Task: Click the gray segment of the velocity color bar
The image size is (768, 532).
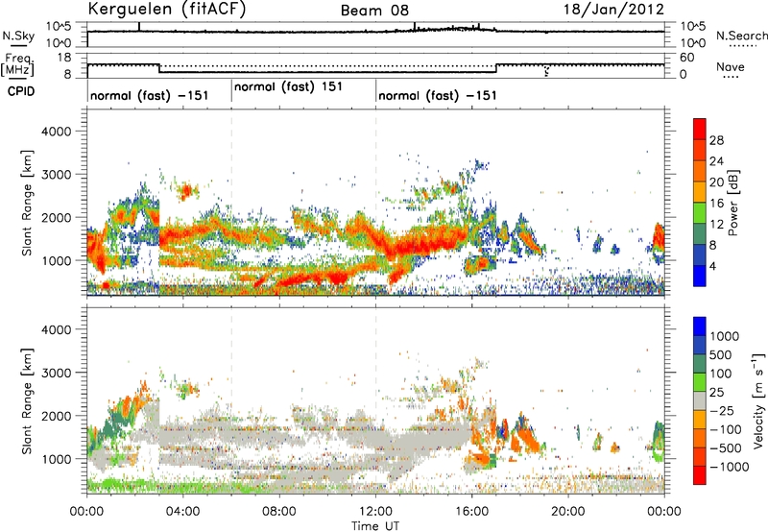Action: (x=700, y=400)
